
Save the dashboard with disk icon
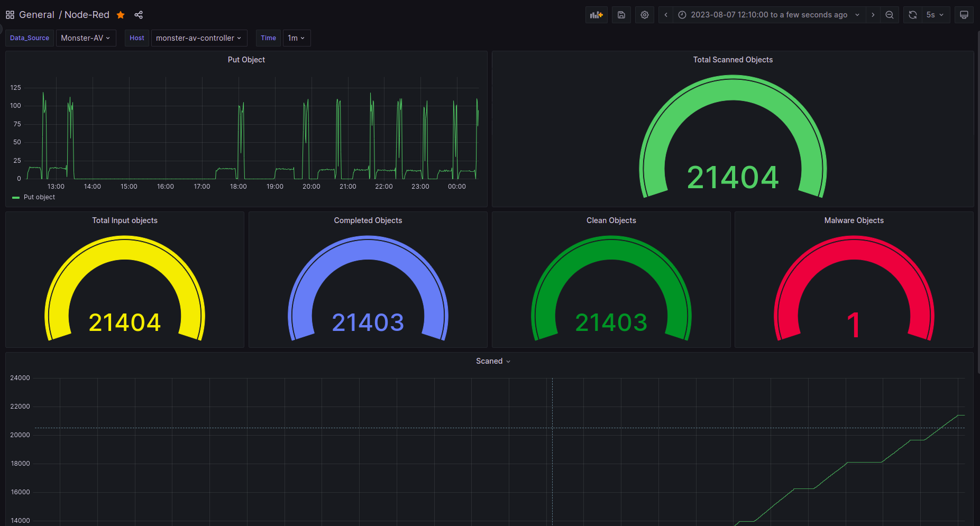click(621, 15)
